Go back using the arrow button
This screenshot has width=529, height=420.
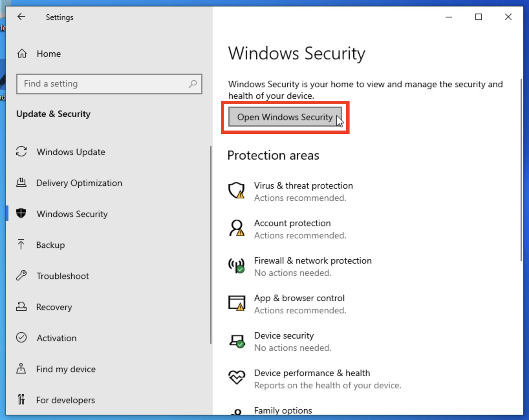click(x=21, y=17)
